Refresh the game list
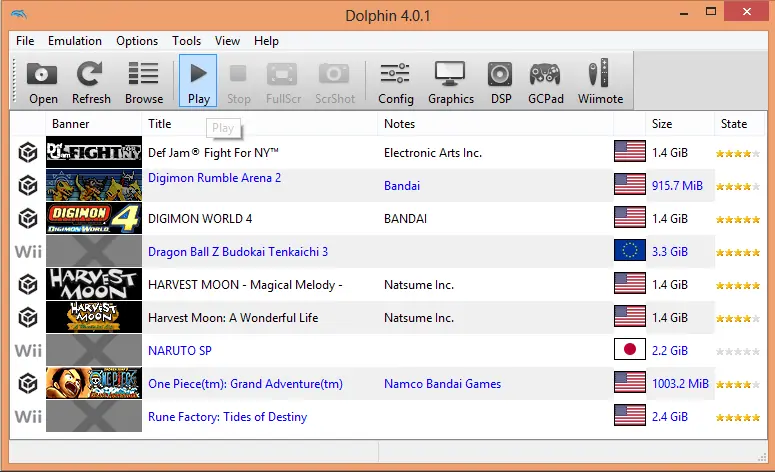 pyautogui.click(x=91, y=82)
